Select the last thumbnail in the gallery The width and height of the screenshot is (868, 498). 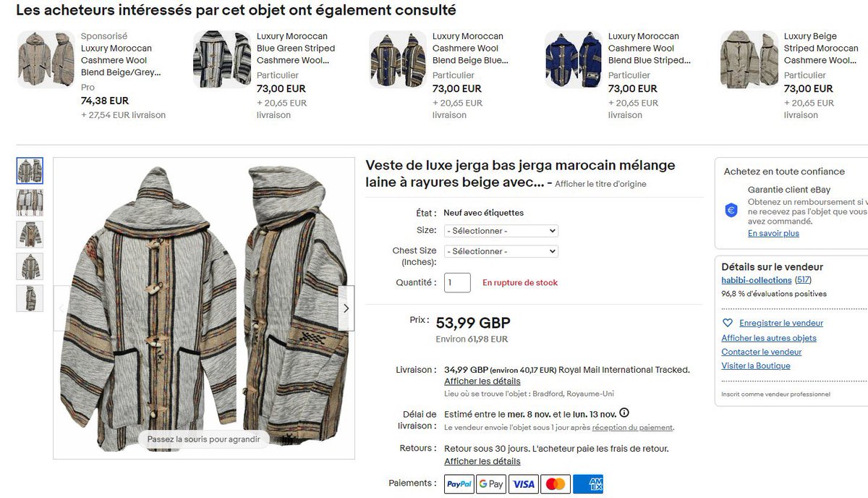tap(30, 298)
